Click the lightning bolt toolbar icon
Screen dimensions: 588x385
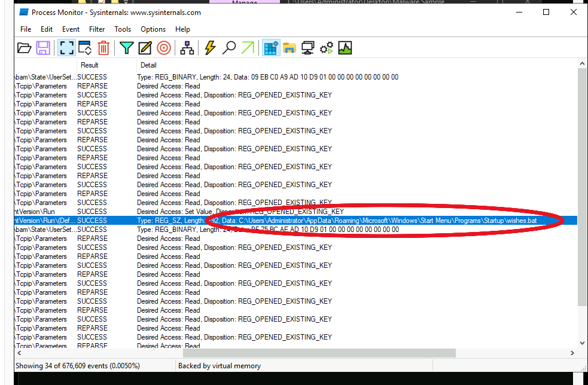pyautogui.click(x=210, y=48)
